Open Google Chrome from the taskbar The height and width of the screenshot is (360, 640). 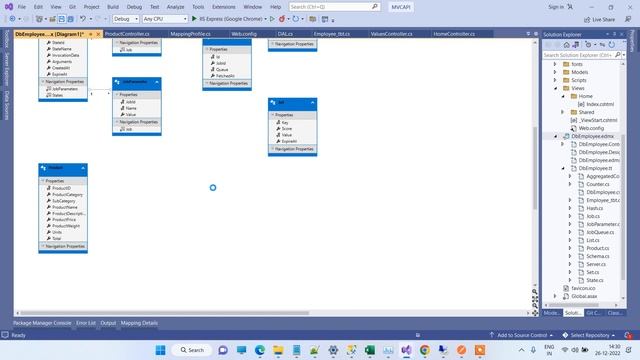[x=425, y=350]
